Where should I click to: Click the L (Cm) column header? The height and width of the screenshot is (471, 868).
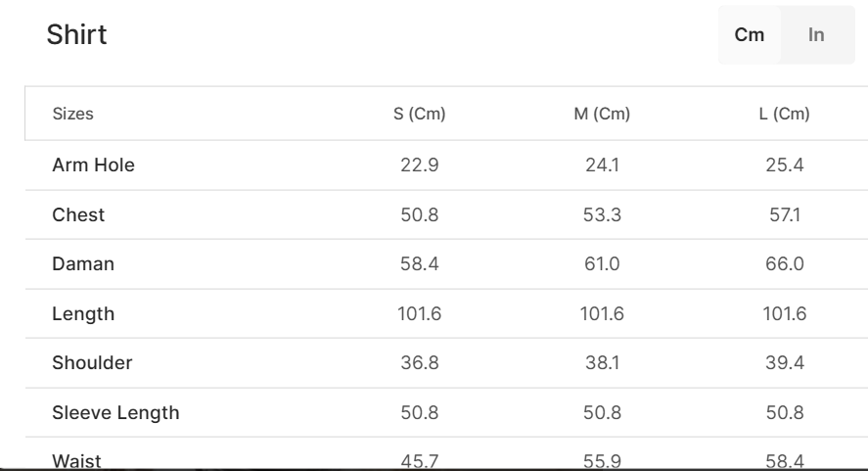785,114
